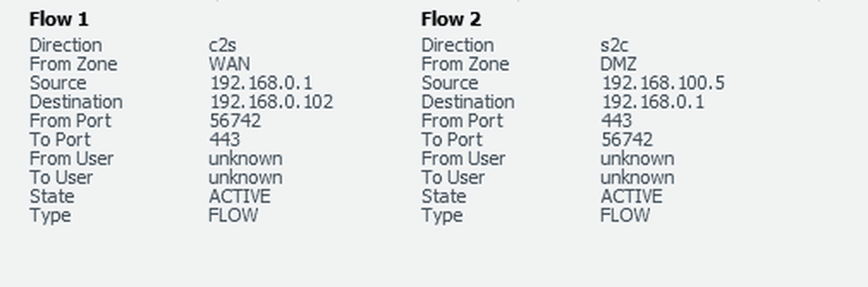Click Flow 2 To Port value 56742

pos(626,140)
